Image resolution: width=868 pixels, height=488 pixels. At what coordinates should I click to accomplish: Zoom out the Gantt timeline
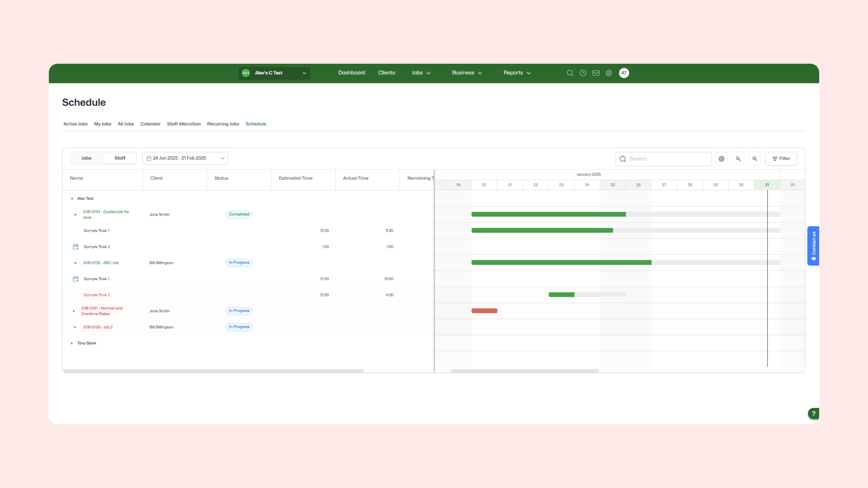(738, 159)
